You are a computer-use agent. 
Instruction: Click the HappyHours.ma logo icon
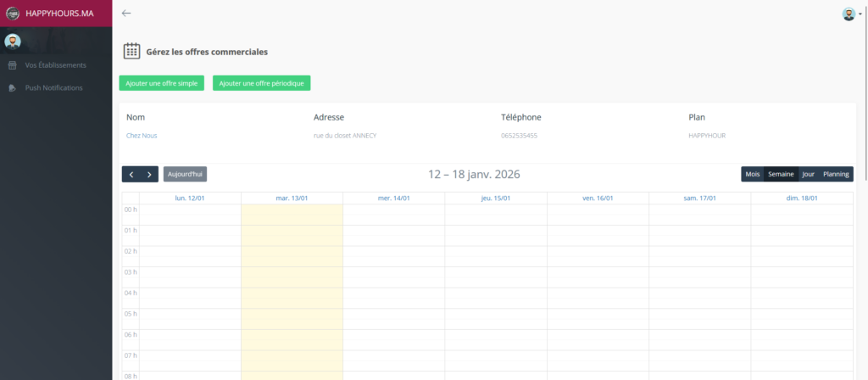(x=13, y=14)
